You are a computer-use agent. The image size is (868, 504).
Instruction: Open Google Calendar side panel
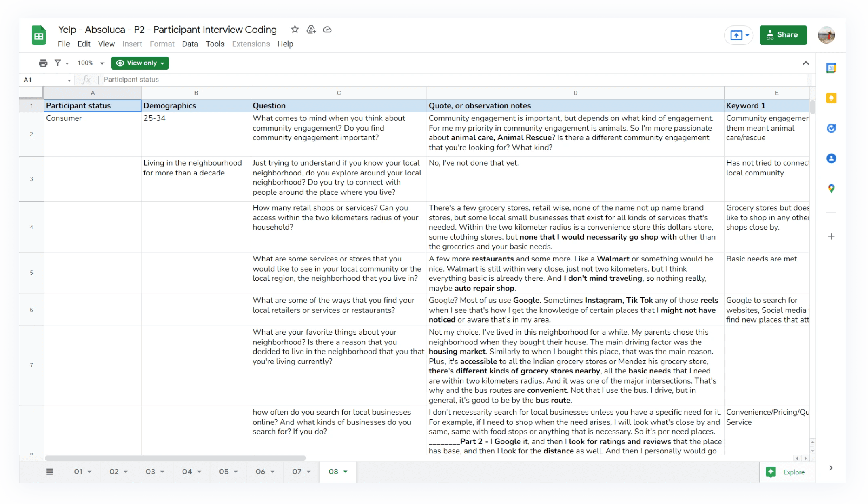[831, 68]
